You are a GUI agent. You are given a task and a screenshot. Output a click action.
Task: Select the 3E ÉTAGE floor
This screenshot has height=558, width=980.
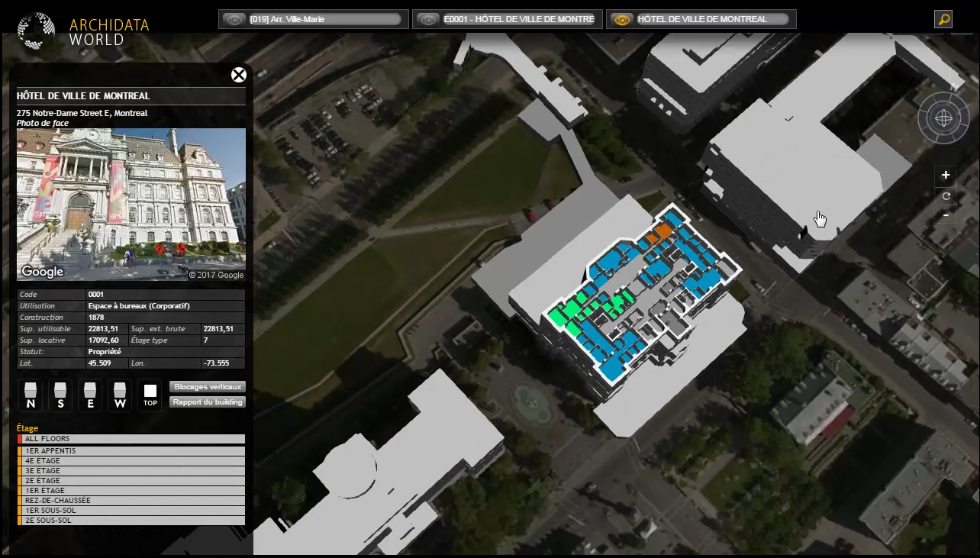[x=131, y=471]
